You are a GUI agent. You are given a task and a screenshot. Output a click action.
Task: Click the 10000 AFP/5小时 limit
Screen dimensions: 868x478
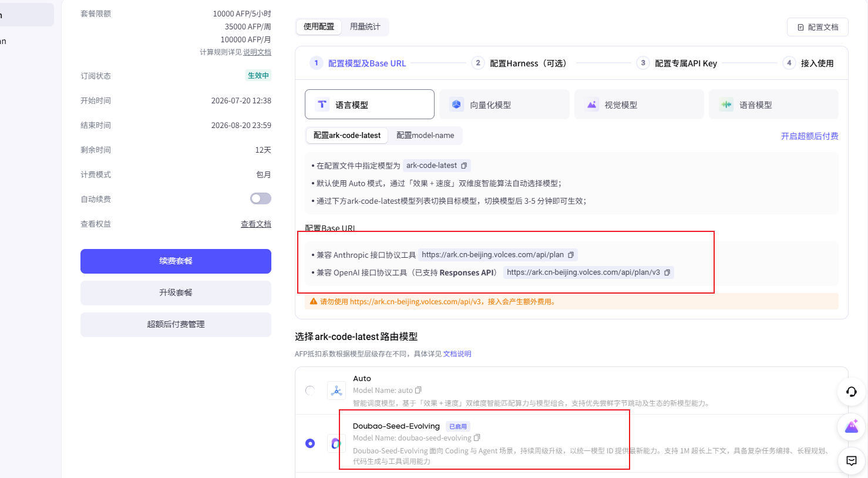tap(242, 14)
